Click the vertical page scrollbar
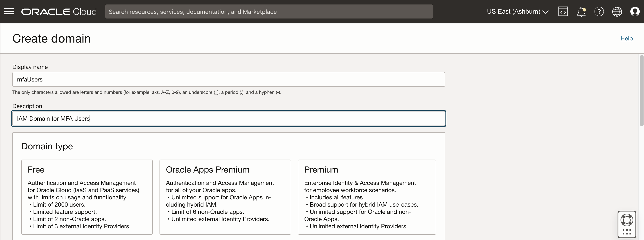The height and width of the screenshot is (240, 644). click(641, 90)
